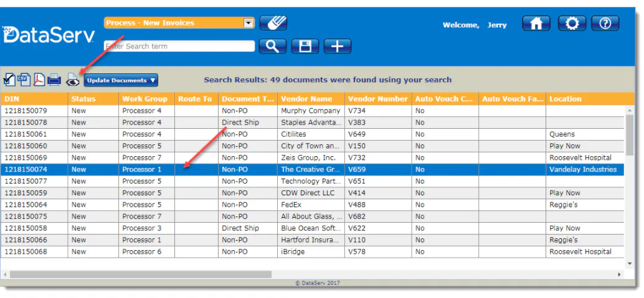Screen dimensions: 644x298
Task: Open help with the question mark icon
Action: tap(605, 24)
